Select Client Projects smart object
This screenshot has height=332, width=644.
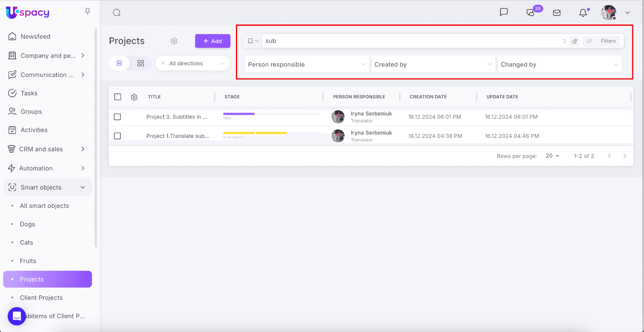41,298
